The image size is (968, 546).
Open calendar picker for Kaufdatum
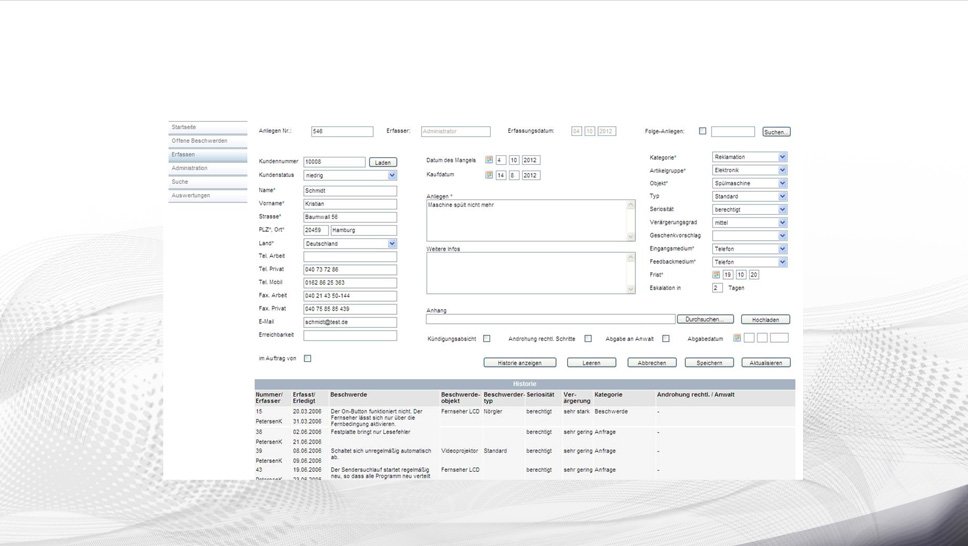point(489,175)
